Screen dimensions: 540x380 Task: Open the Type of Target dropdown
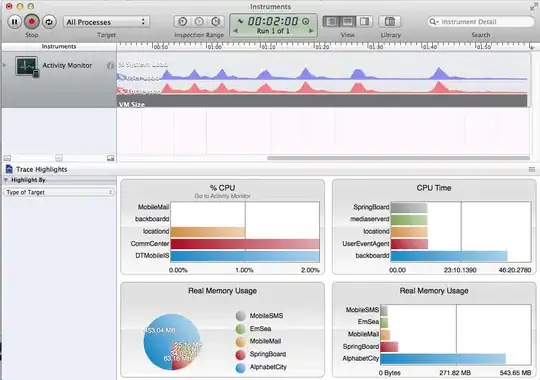pyautogui.click(x=59, y=192)
